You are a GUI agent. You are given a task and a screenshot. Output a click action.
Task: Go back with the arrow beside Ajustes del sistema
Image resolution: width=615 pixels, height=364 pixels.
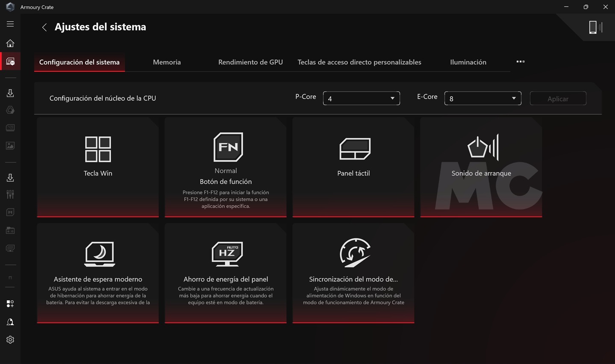point(44,27)
